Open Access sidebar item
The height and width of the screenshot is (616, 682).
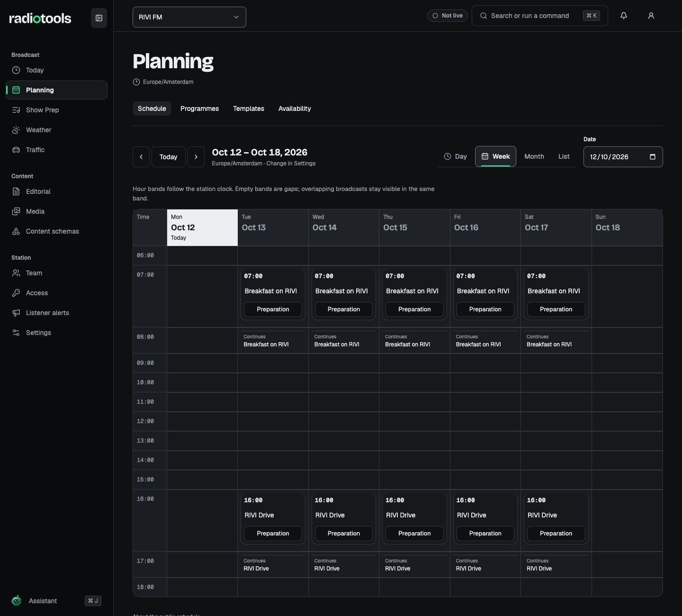pyautogui.click(x=56, y=293)
